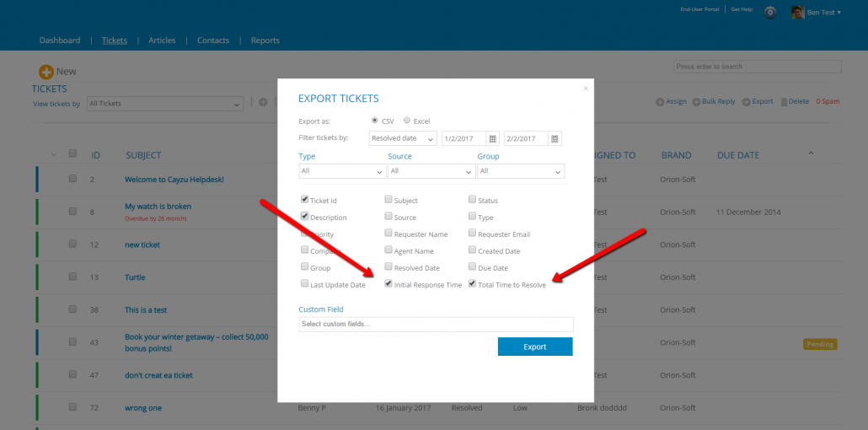Open the Resolved date filter dropdown
The height and width of the screenshot is (430, 868).
click(403, 138)
